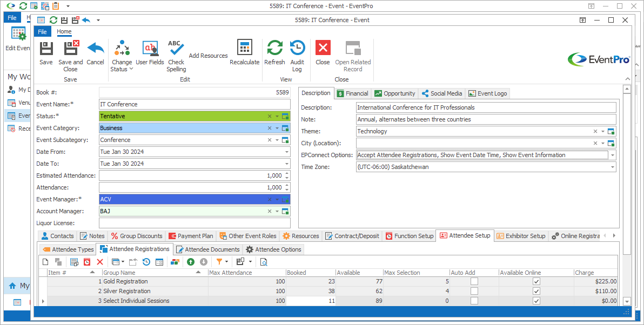Click the Liquor License input field

coord(194,223)
